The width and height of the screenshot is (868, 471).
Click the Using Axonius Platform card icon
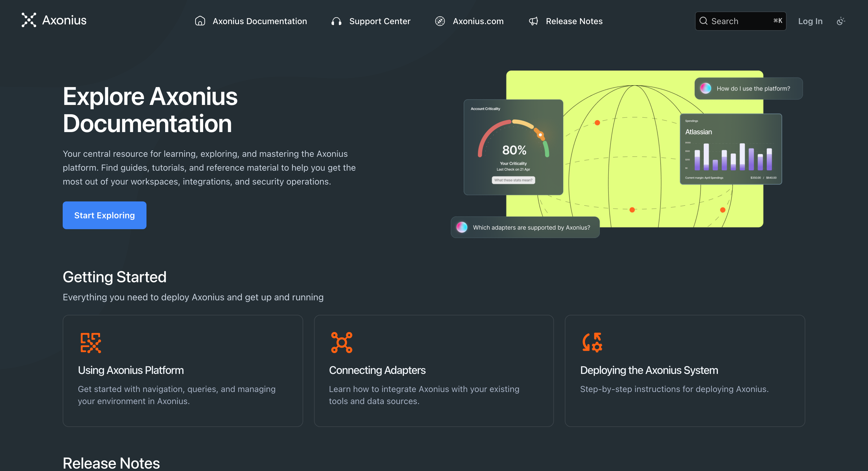pyautogui.click(x=91, y=343)
